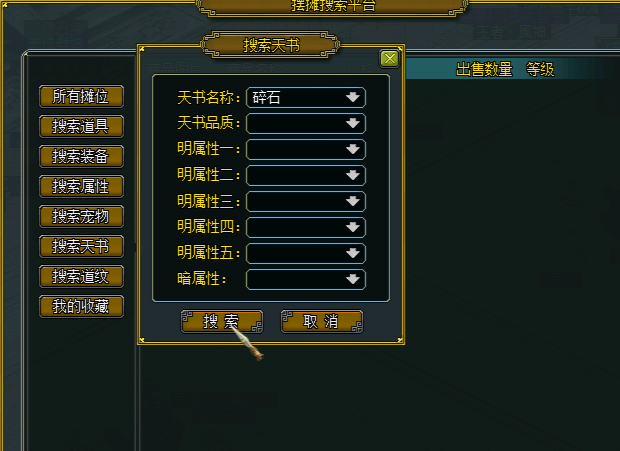Open the 搜索道纹 category

pos(81,276)
